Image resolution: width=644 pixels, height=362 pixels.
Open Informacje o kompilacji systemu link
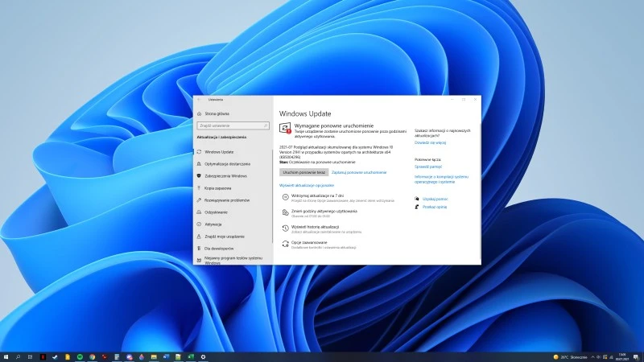point(441,179)
